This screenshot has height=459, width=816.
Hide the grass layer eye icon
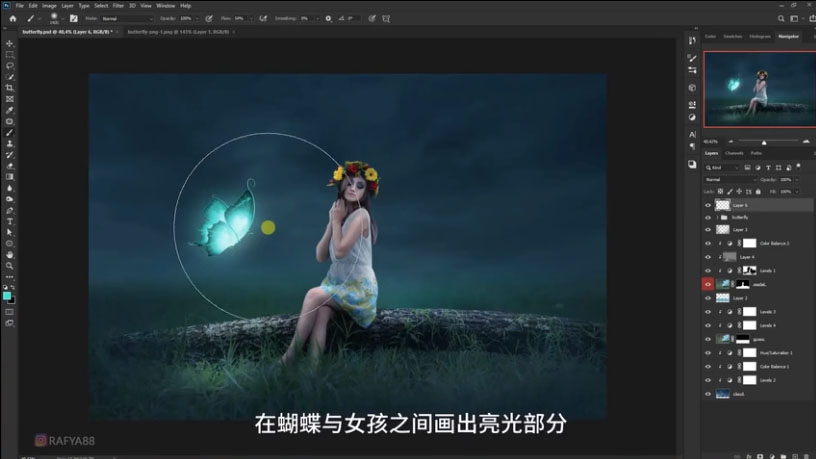click(708, 339)
